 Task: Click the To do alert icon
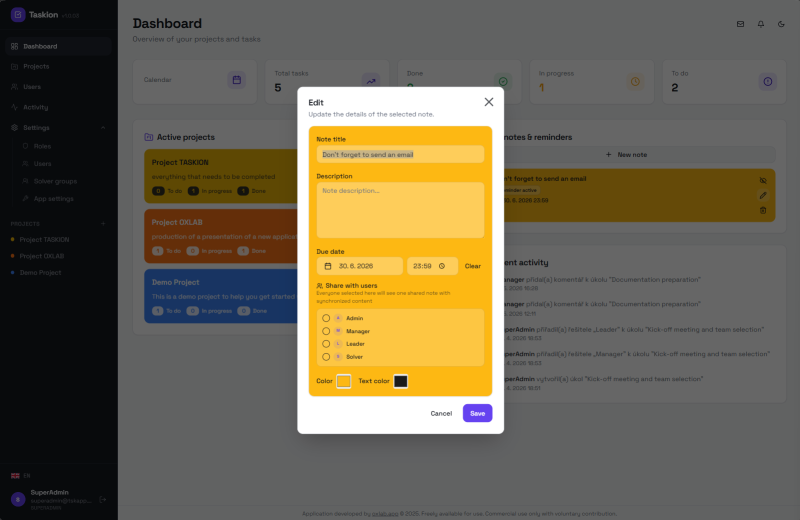pyautogui.click(x=767, y=82)
